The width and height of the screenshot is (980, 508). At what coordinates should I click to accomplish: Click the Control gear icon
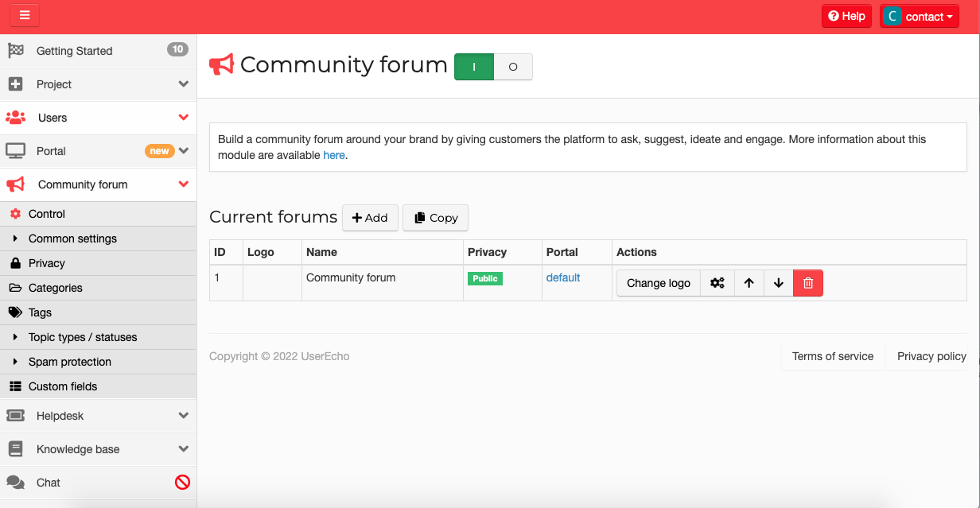tap(15, 214)
